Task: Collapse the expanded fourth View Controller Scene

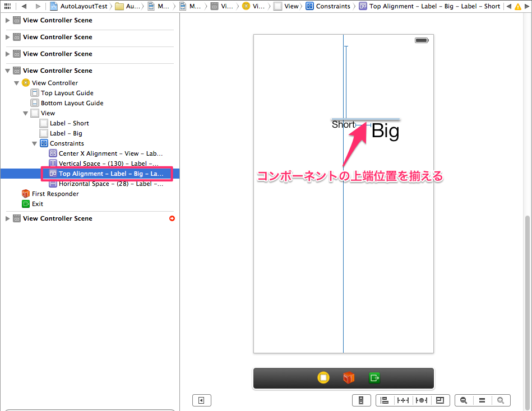Action: pyautogui.click(x=7, y=71)
